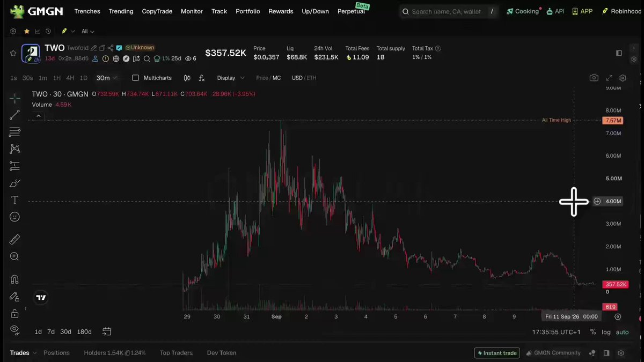Open chart settings gear near camera
Screen dimensions: 644x362
623,78
